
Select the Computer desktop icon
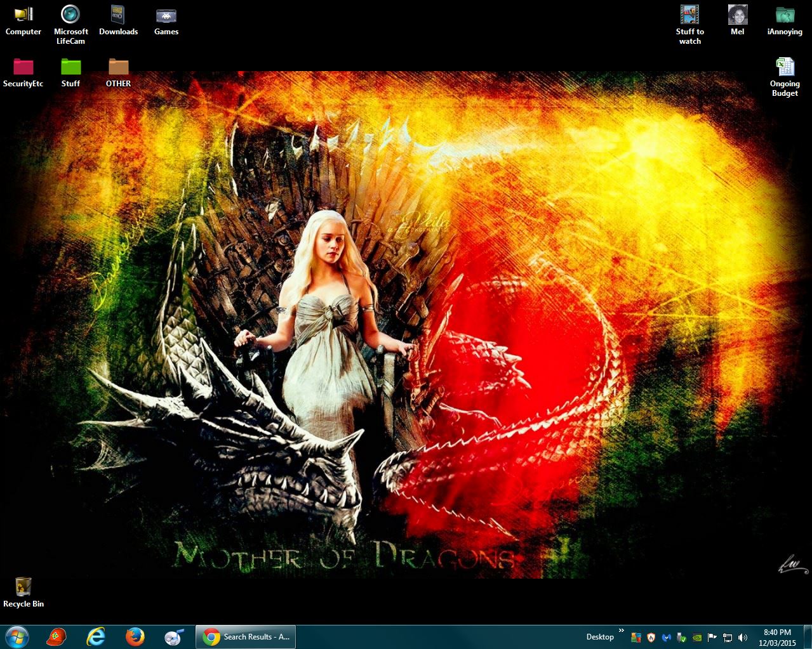pyautogui.click(x=23, y=20)
